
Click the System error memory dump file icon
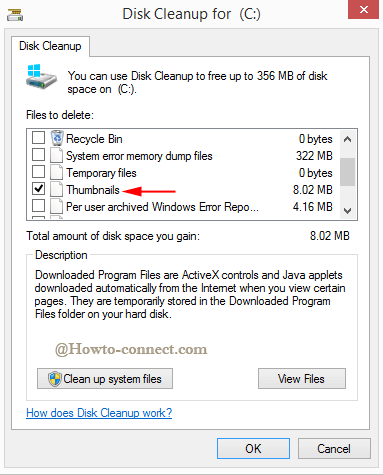(56, 155)
